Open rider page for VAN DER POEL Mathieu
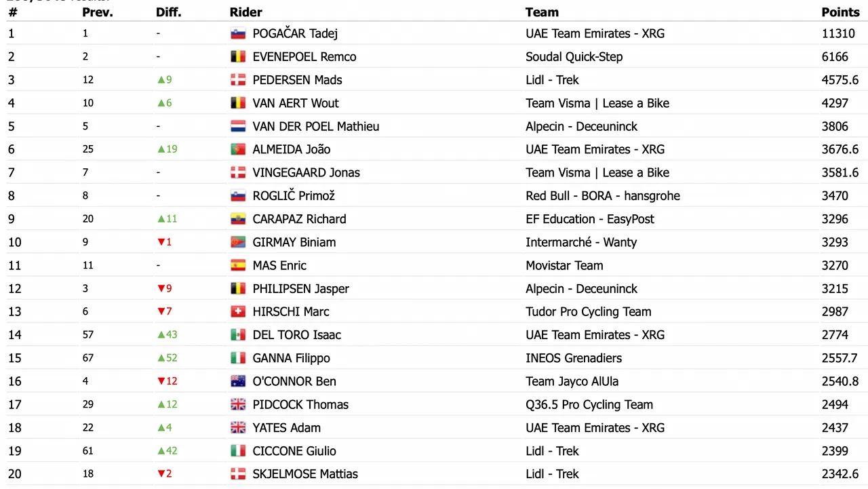This screenshot has width=868, height=489. pyautogui.click(x=315, y=126)
